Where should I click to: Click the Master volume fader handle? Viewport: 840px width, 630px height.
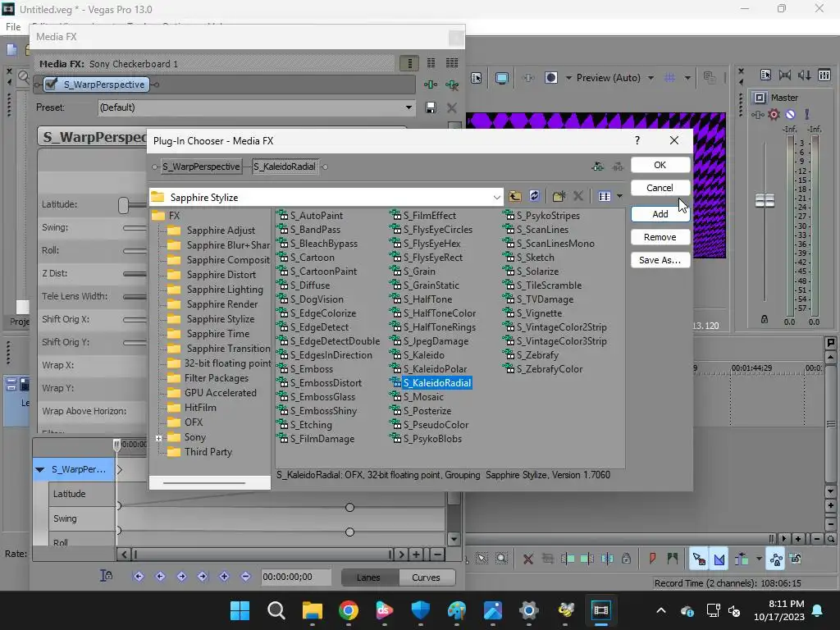[765, 201]
